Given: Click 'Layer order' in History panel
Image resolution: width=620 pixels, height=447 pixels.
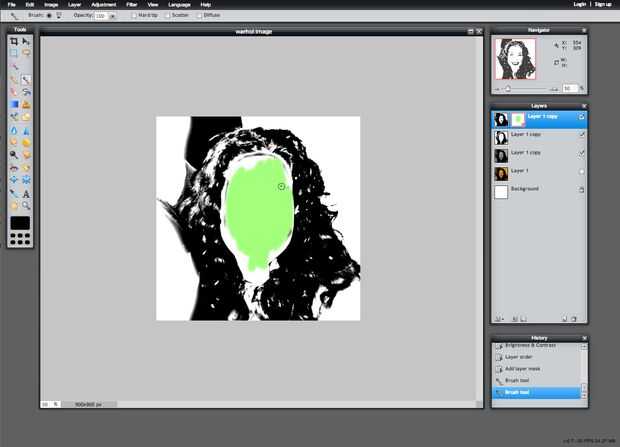Looking at the screenshot, I should click(x=518, y=357).
